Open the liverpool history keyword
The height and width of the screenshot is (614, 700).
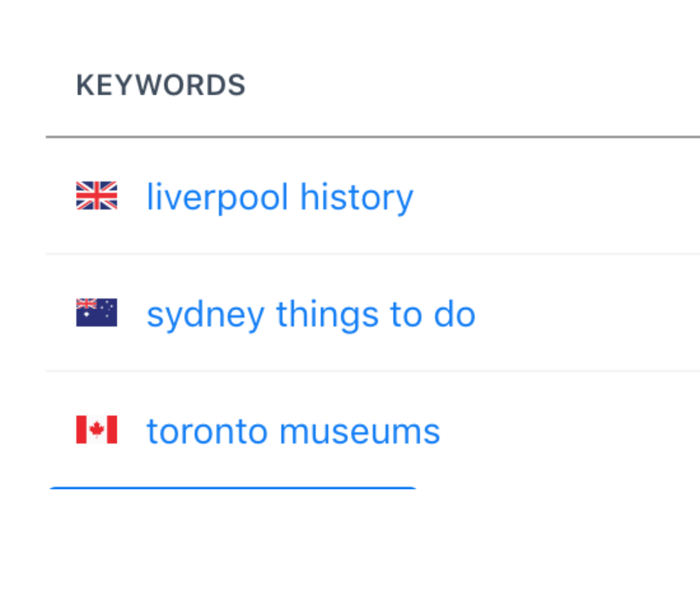pos(280,197)
